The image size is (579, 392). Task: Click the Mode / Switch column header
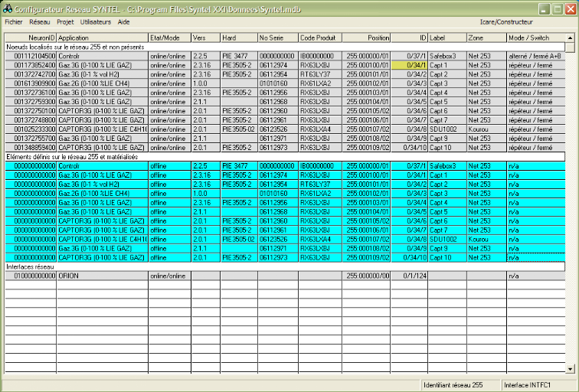(x=535, y=37)
